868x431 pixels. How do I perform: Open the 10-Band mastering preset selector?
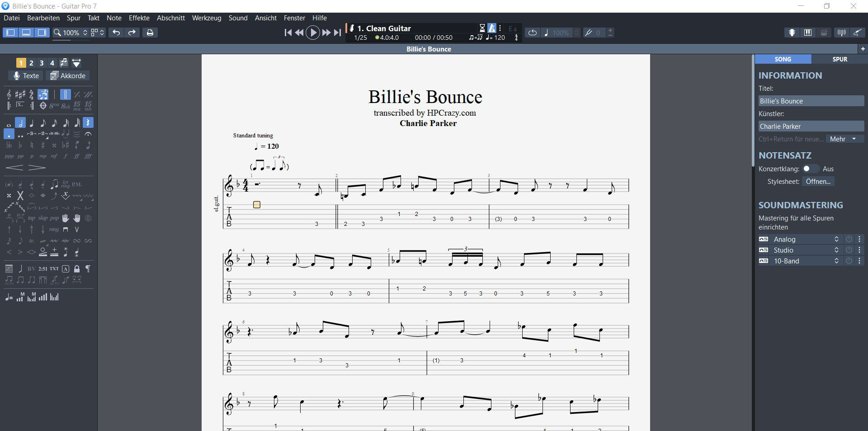coord(807,261)
